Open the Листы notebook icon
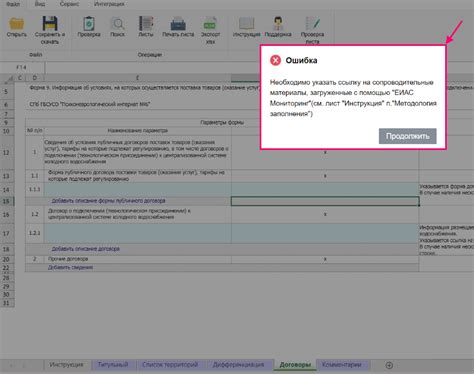 click(x=146, y=24)
